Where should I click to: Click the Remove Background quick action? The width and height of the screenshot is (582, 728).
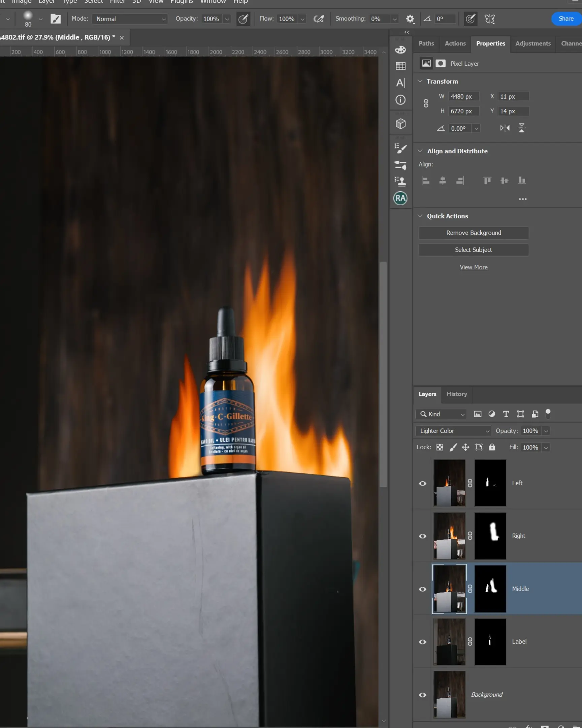(473, 233)
